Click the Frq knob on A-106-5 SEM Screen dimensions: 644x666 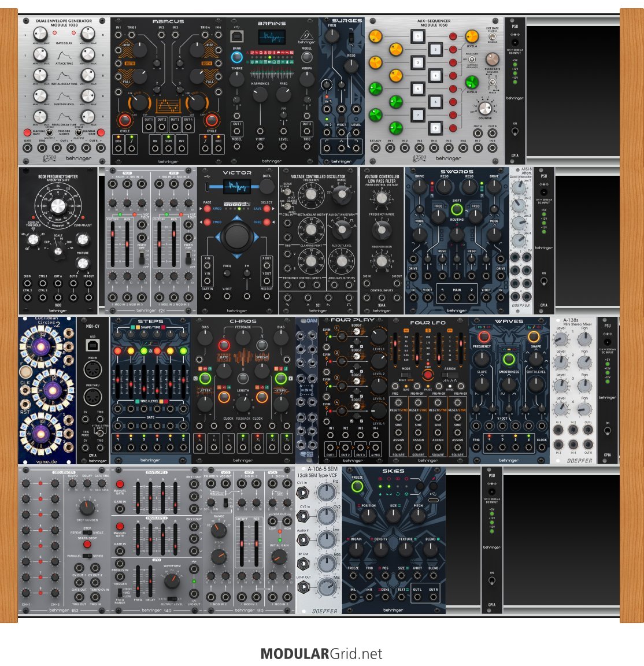(326, 493)
